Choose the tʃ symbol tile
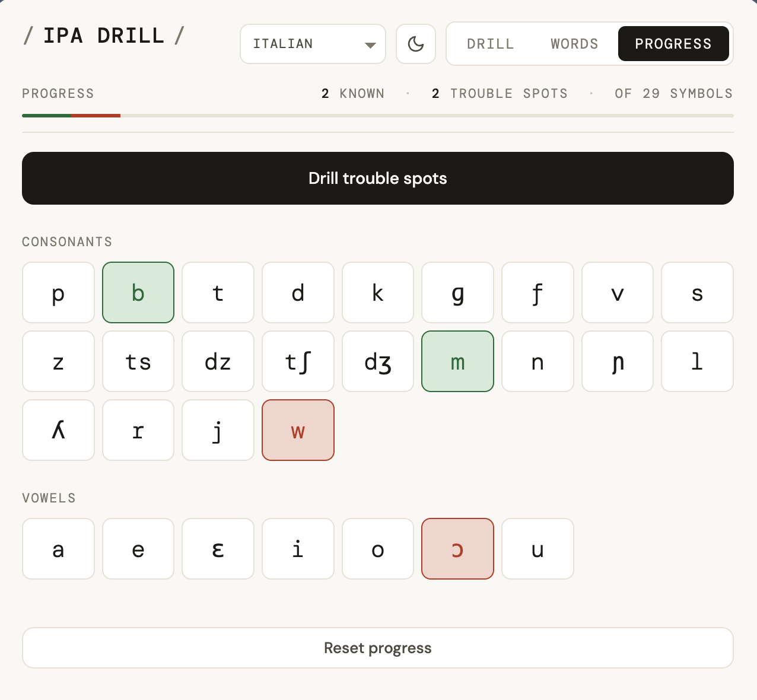Viewport: 757px width, 700px height. [298, 361]
